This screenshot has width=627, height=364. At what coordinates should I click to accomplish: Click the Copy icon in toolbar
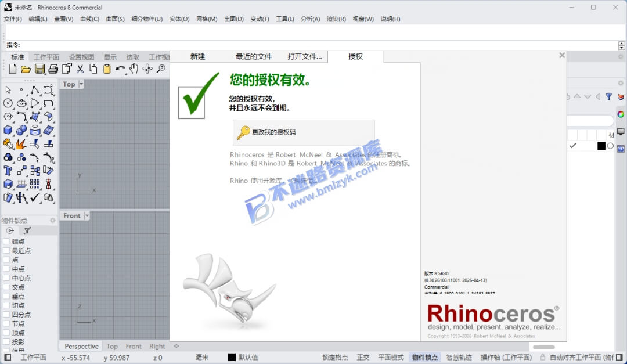coord(93,69)
